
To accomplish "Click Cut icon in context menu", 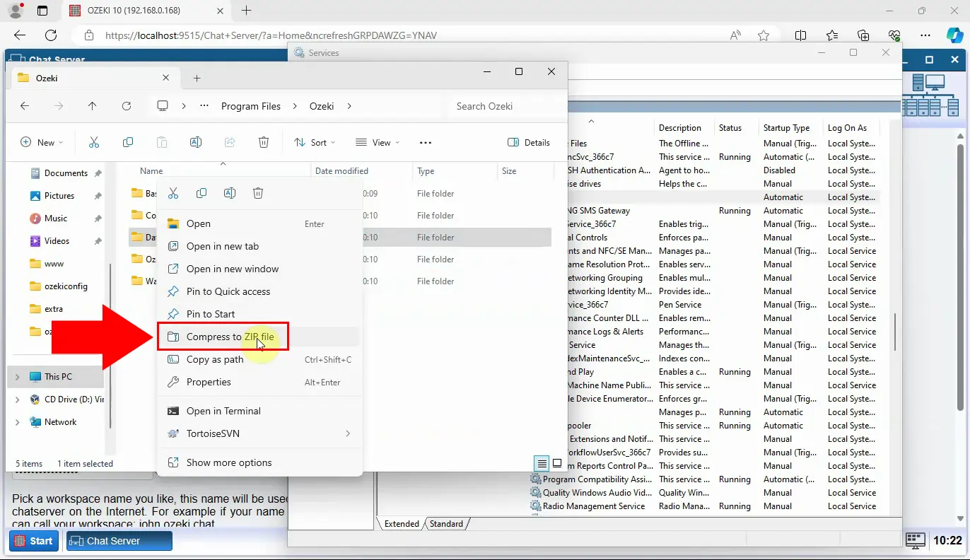I will (x=173, y=193).
